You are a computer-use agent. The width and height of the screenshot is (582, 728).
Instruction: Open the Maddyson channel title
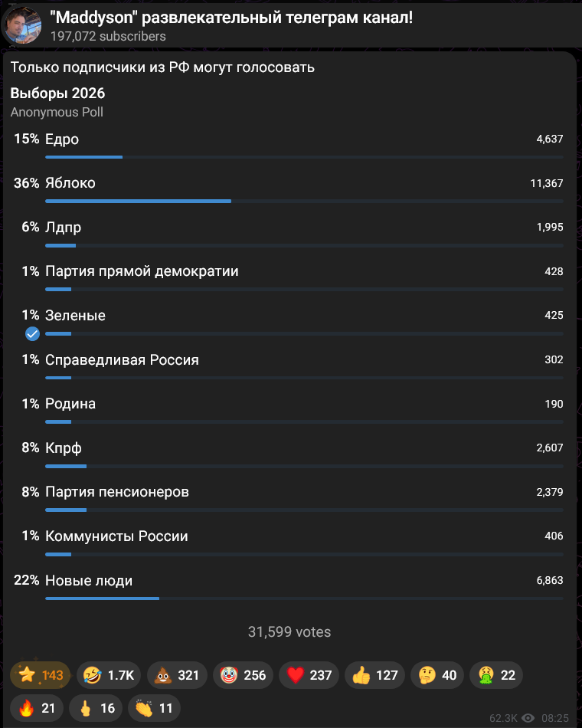(x=231, y=18)
